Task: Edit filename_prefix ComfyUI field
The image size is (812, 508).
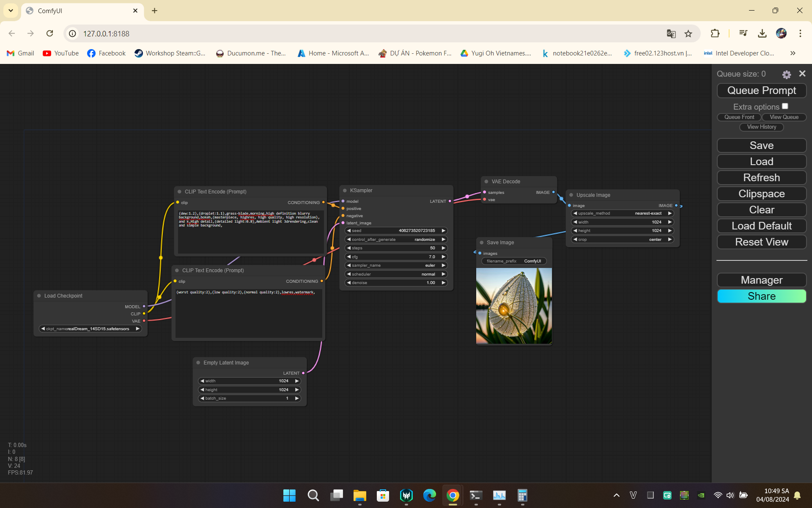Action: click(x=514, y=261)
